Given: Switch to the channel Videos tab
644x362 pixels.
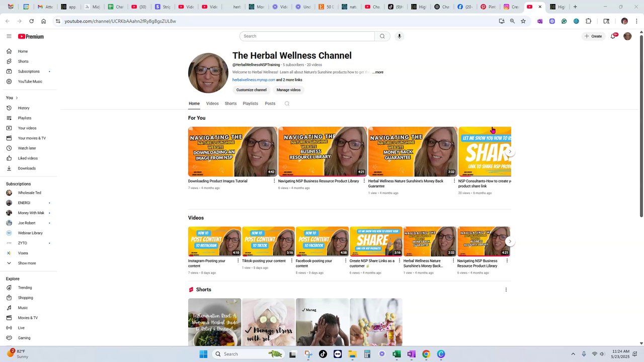Looking at the screenshot, I should (x=212, y=104).
